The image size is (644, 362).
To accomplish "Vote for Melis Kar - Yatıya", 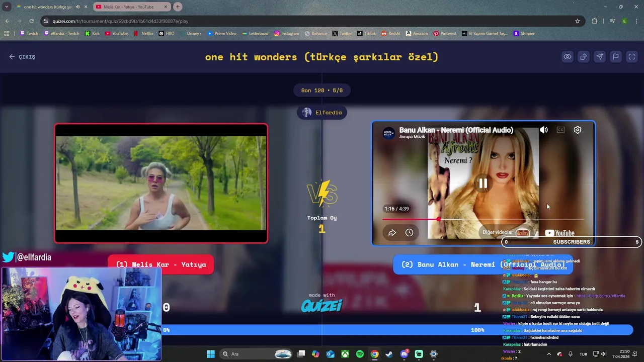I will [x=161, y=264].
